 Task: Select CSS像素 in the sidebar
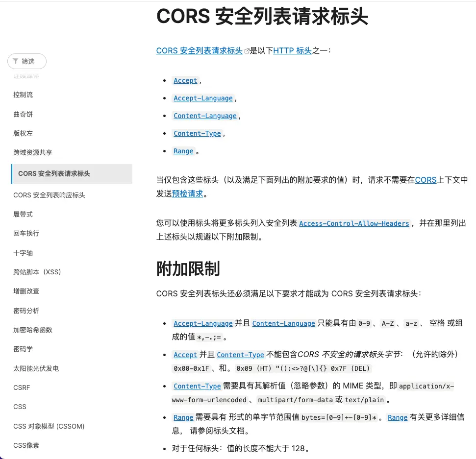(26, 445)
